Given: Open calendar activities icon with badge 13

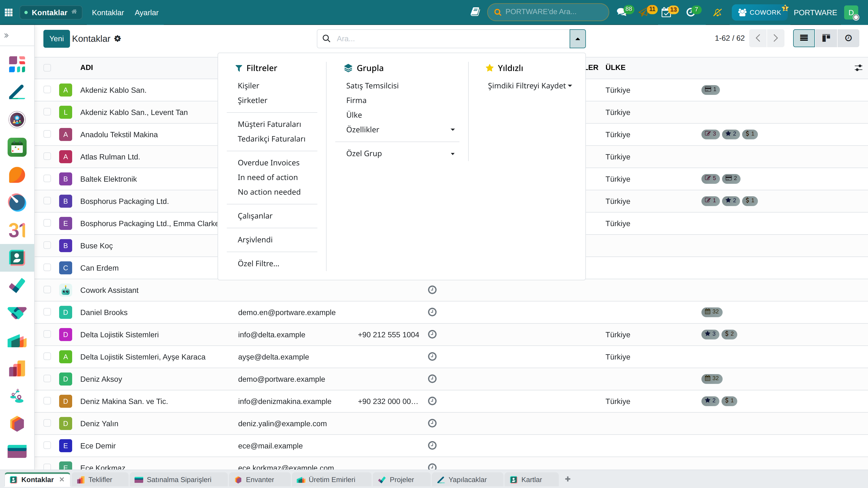Looking at the screenshot, I should pos(667,12).
